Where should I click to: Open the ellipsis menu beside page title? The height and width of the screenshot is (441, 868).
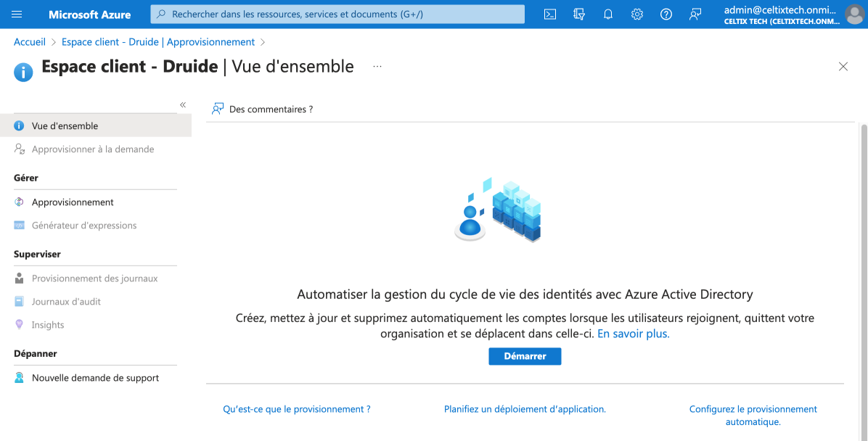pyautogui.click(x=377, y=67)
